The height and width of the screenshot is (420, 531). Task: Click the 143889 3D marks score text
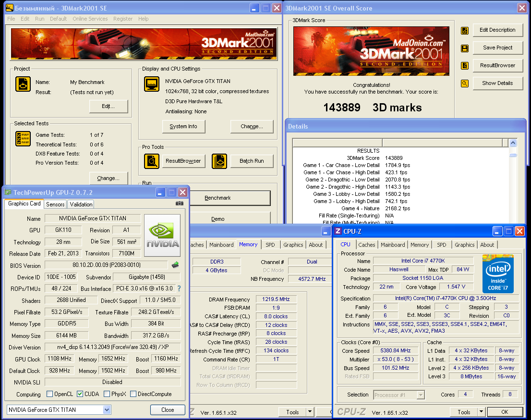coord(373,108)
